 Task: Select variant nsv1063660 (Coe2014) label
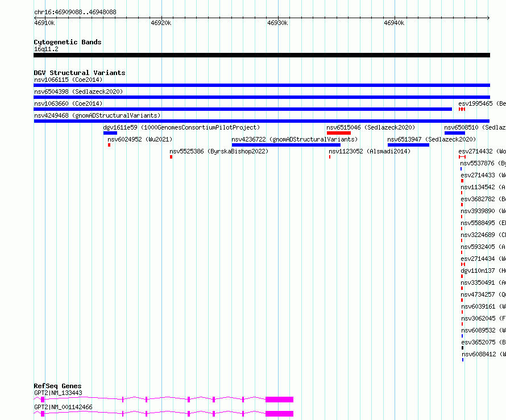click(x=68, y=103)
